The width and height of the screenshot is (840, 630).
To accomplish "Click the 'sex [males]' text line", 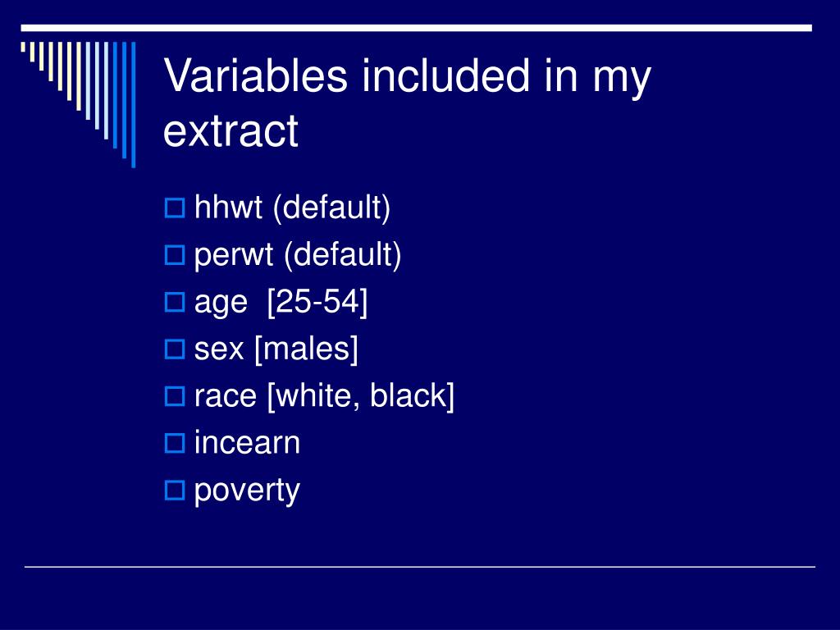I will click(x=276, y=349).
